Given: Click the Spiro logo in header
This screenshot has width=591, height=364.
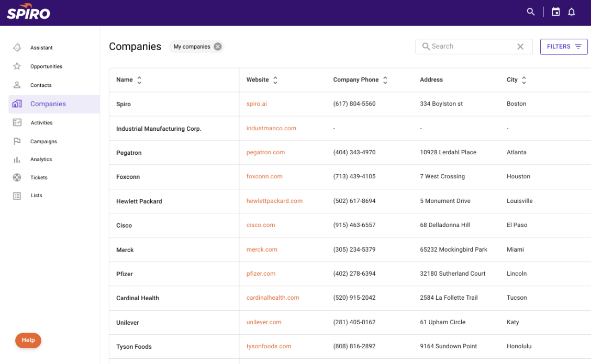Looking at the screenshot, I should [28, 12].
